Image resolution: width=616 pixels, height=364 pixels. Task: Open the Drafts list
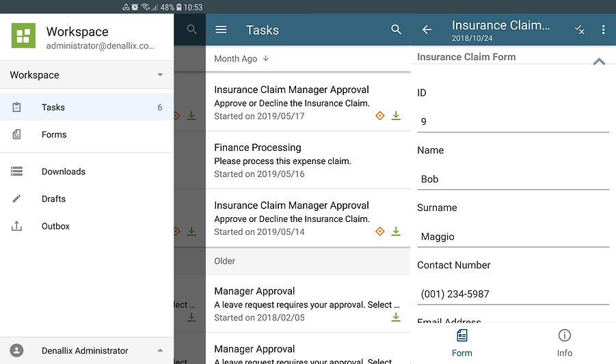(53, 199)
